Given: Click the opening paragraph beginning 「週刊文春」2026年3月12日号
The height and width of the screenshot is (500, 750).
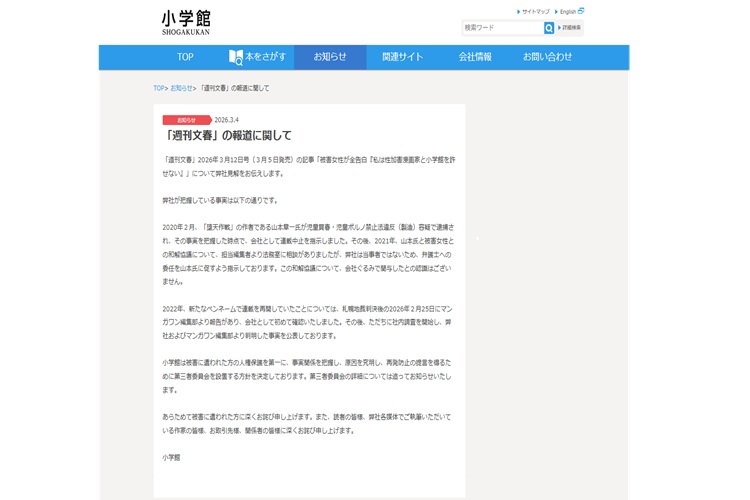Looking at the screenshot, I should pyautogui.click(x=309, y=167).
